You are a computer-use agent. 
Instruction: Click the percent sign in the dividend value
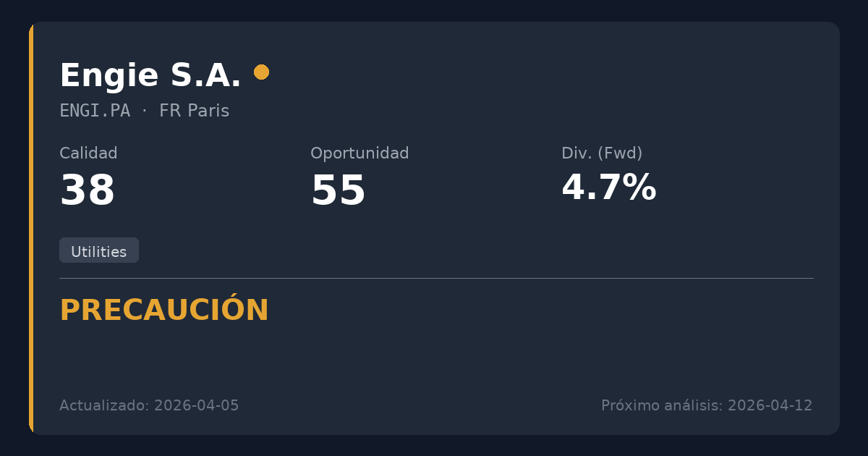640,188
